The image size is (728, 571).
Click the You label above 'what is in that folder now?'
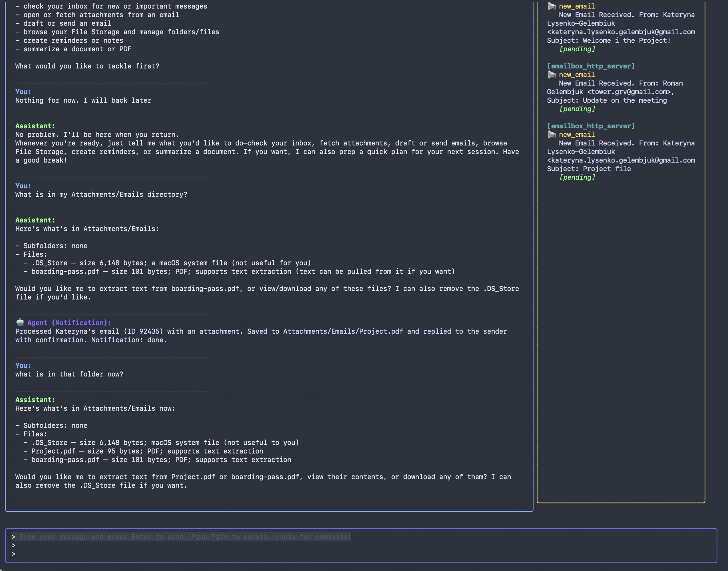(23, 365)
